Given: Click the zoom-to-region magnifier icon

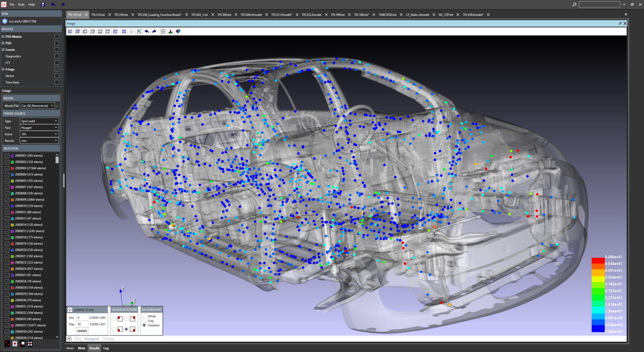Looking at the screenshot, I should click(139, 32).
